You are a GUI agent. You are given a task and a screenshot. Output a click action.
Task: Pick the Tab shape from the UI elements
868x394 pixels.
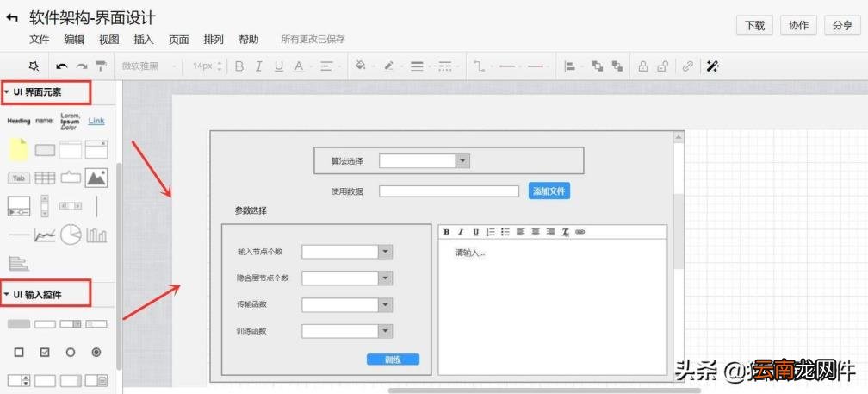pyautogui.click(x=19, y=178)
